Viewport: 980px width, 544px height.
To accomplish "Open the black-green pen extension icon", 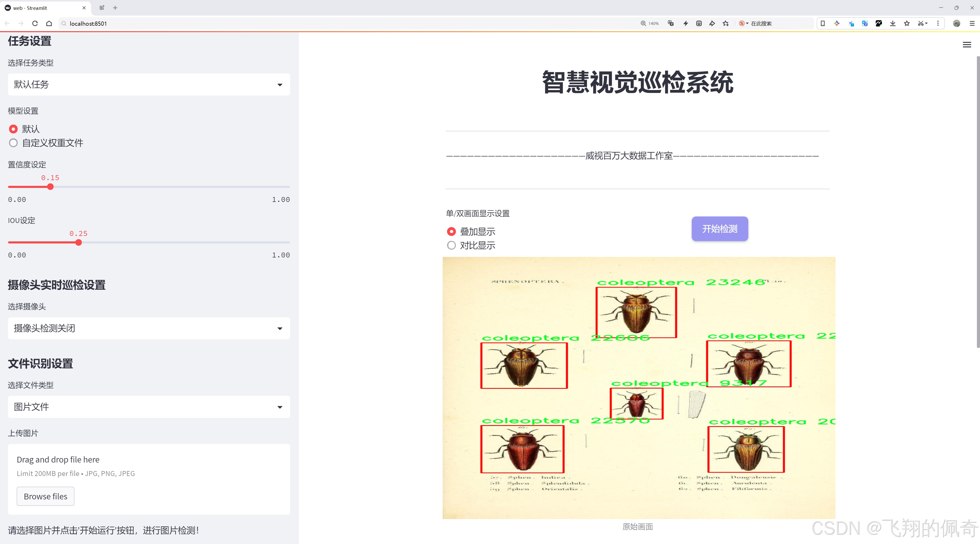I will pos(879,24).
